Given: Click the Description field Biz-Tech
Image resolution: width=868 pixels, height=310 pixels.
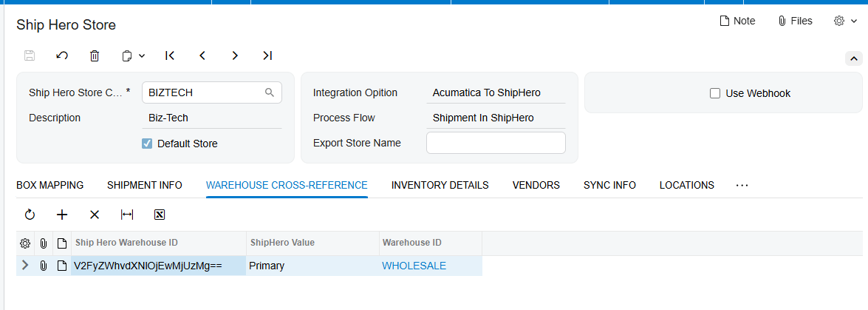Looking at the screenshot, I should [x=212, y=118].
